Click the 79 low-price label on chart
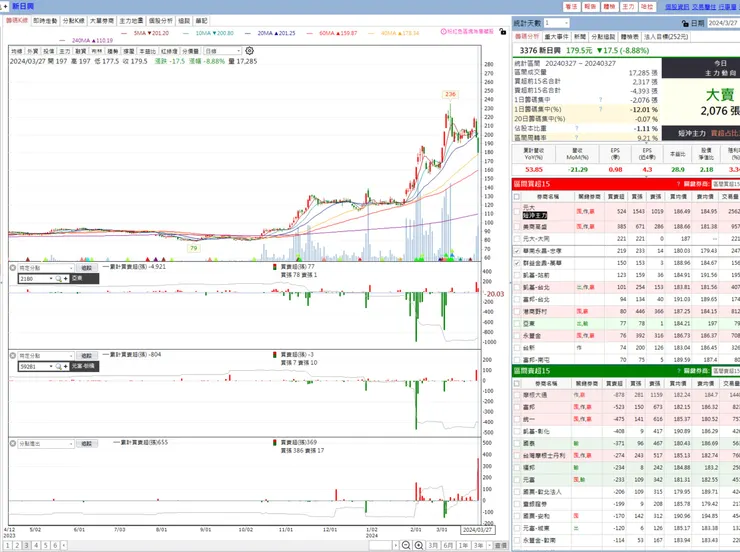Screen dimensions: 740x552 pos(193,248)
